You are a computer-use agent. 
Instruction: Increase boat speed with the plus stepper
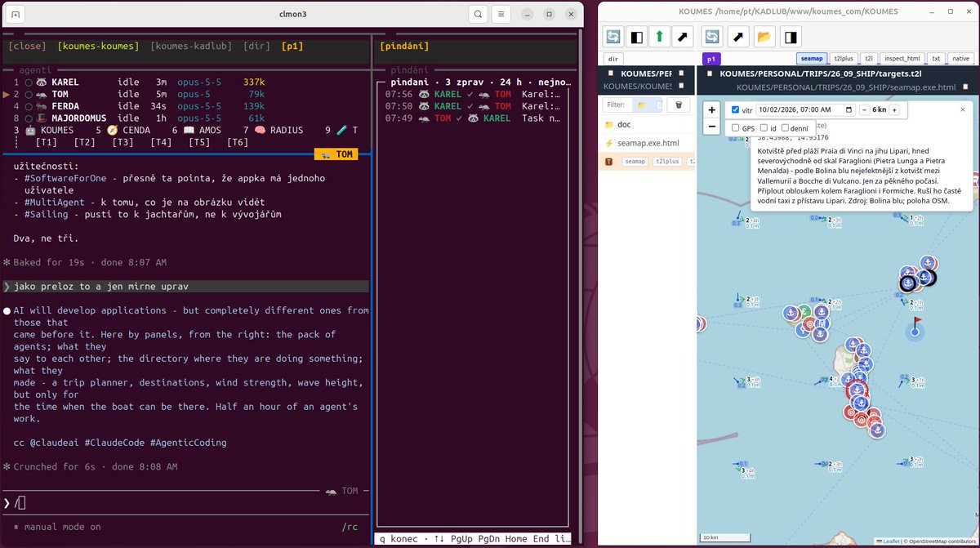(x=894, y=109)
